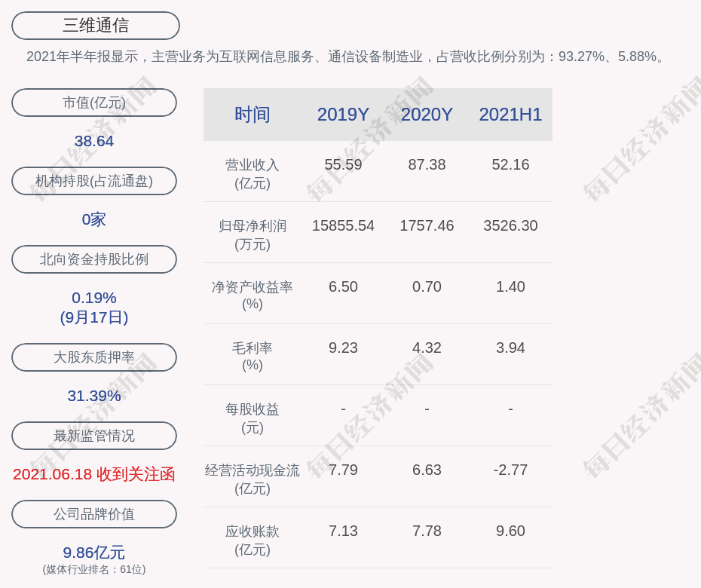The height and width of the screenshot is (588, 701).
Task: Select cash flow value -2.77
Action: (510, 470)
